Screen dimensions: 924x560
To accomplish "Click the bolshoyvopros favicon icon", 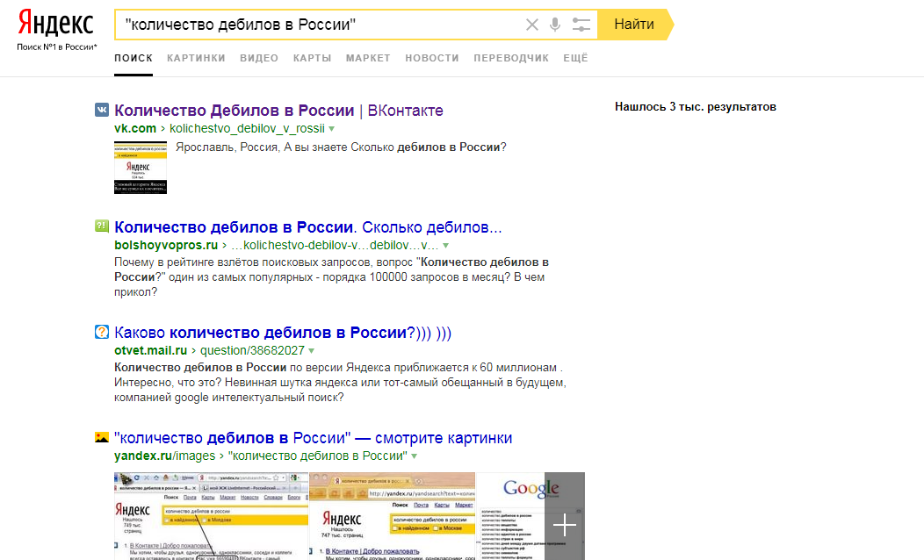I will [x=102, y=226].
